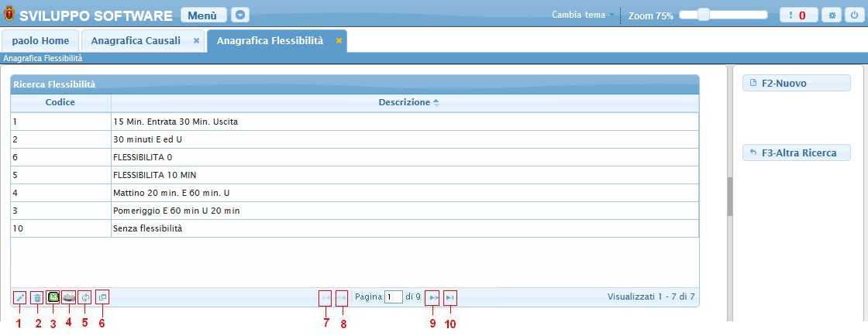Switch to the Anagrafica Causali tab
The height and width of the screenshot is (336, 868).
pyautogui.click(x=136, y=40)
